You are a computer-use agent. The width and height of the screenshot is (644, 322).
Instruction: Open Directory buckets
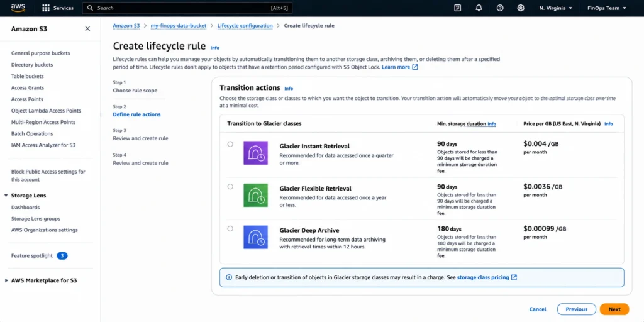[x=32, y=65]
